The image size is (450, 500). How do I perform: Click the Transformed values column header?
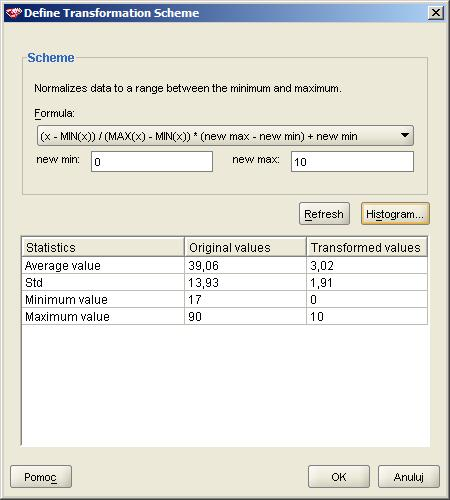tap(367, 247)
